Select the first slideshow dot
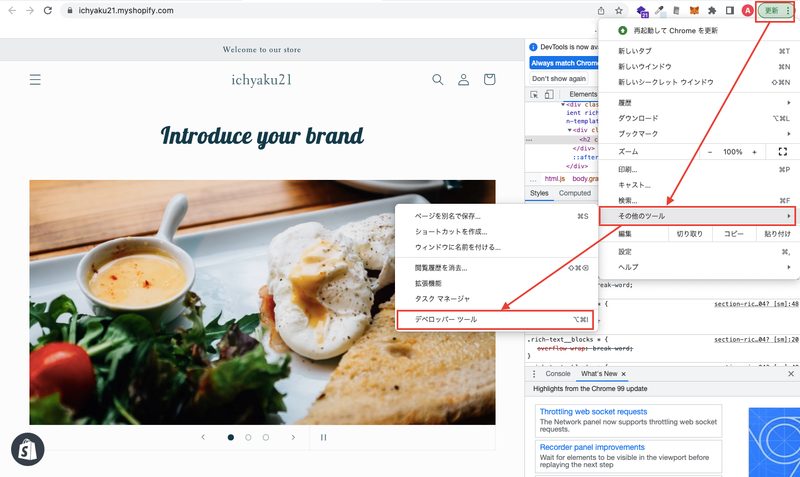The height and width of the screenshot is (477, 800). (x=231, y=437)
